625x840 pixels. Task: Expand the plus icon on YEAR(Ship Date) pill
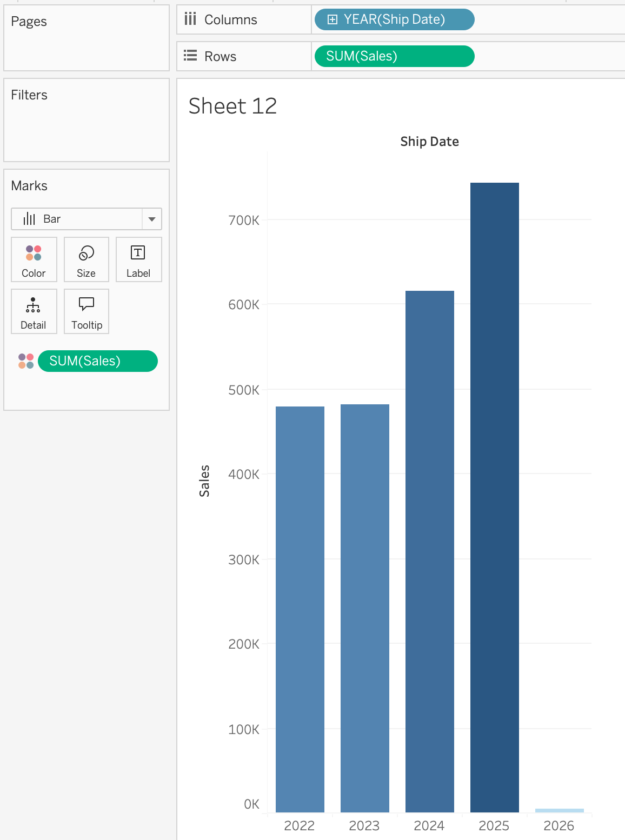[x=333, y=19]
